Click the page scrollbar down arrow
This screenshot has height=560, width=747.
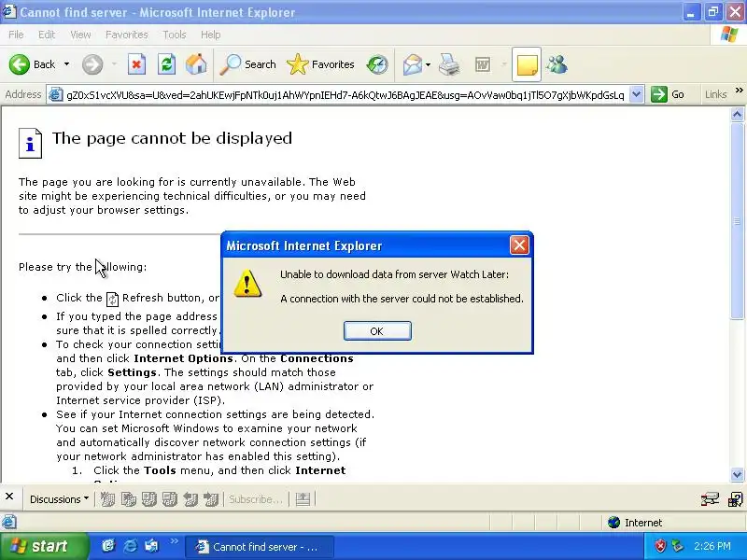pos(737,474)
